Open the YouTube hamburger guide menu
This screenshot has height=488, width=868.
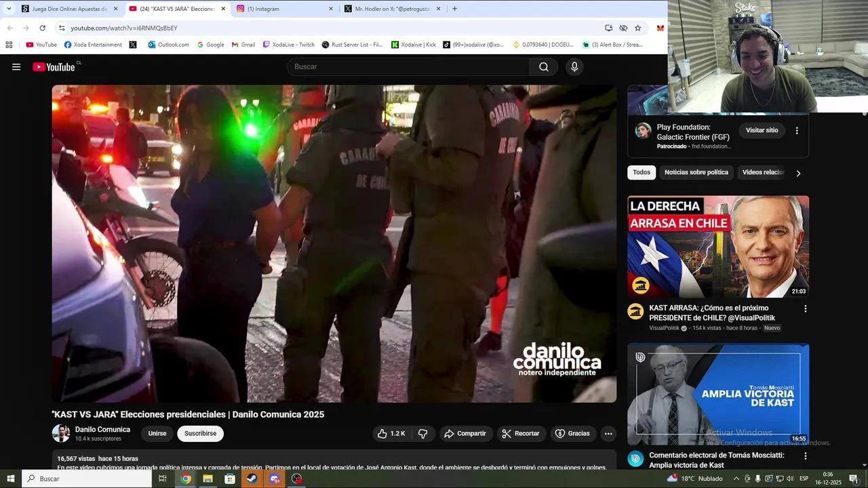coord(16,66)
